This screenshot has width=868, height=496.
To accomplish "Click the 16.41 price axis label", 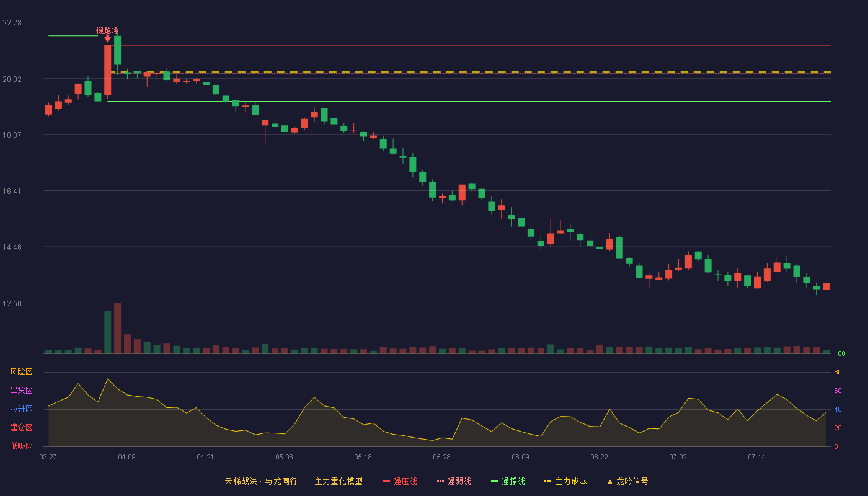I will (x=12, y=192).
